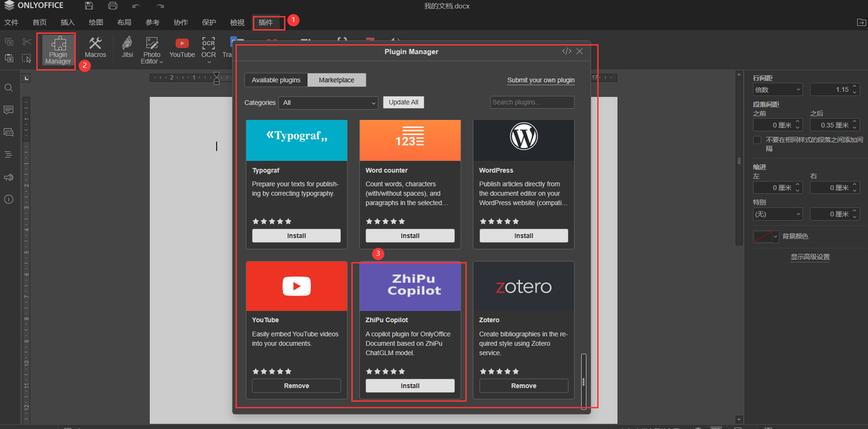The height and width of the screenshot is (429, 868).
Task: Click the Paste icon in toolbar
Action: (9, 58)
